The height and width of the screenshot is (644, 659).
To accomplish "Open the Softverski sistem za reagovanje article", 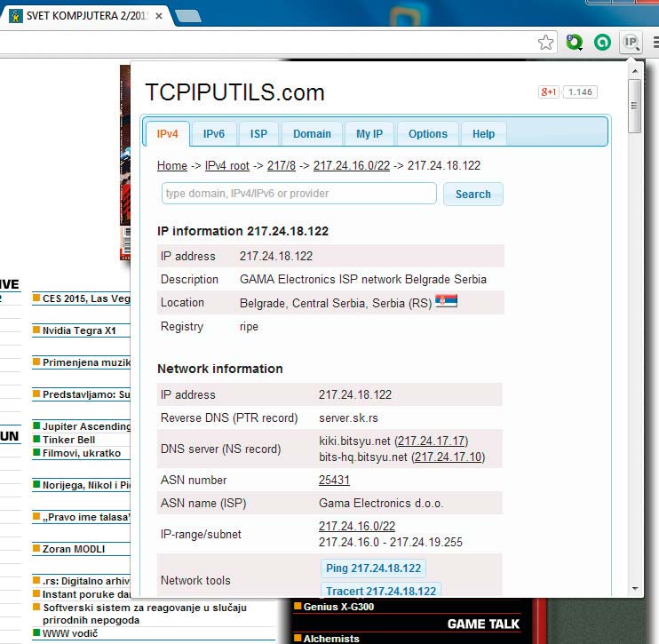I will tap(145, 614).
